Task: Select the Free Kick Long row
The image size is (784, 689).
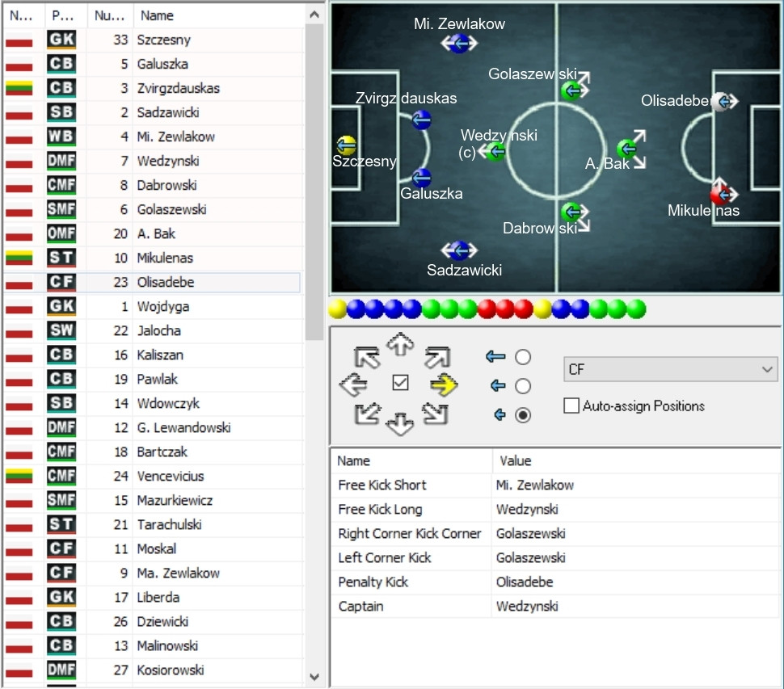Action: coord(555,509)
